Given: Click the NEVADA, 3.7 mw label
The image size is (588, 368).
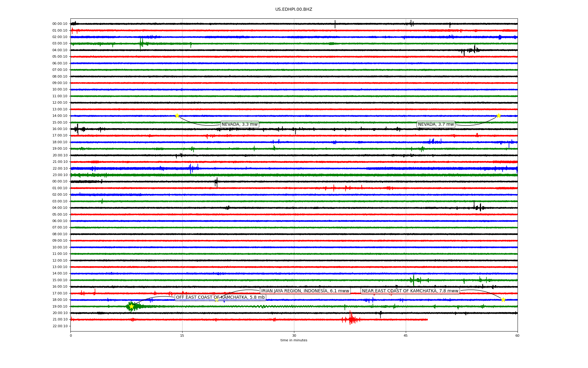Looking at the screenshot, I should pos(436,124).
